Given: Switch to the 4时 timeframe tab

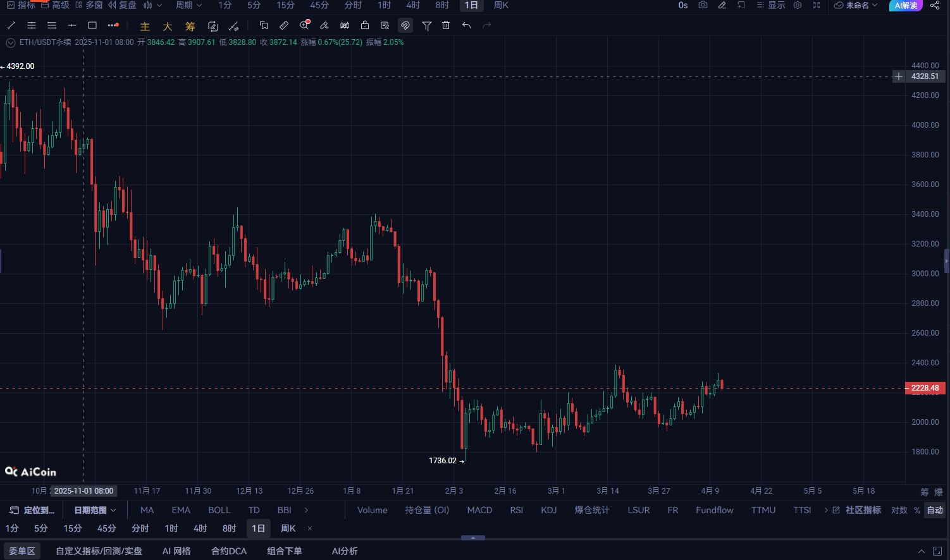Looking at the screenshot, I should tap(413, 5).
